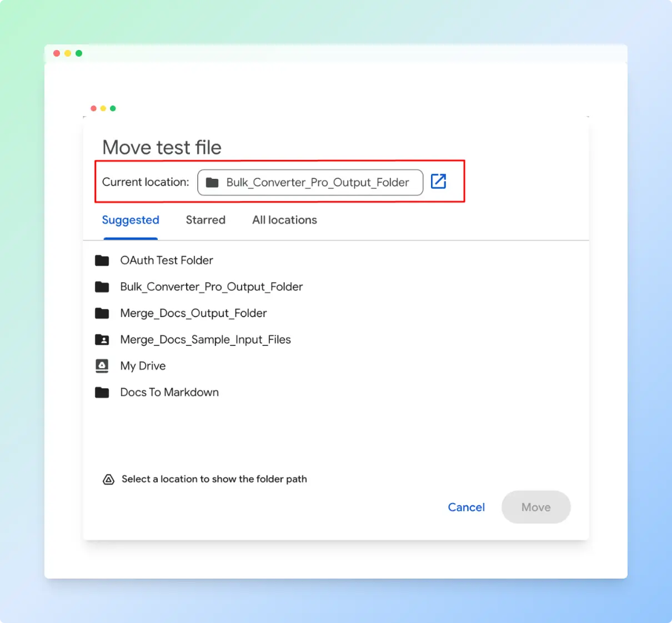Click the Move test file heading
The width and height of the screenshot is (672, 623).
[x=162, y=147]
